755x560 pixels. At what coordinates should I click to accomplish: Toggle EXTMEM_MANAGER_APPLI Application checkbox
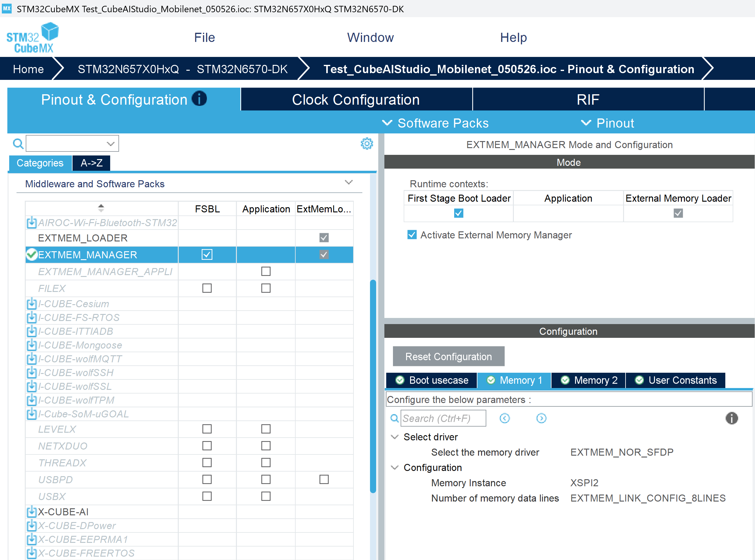(x=266, y=271)
